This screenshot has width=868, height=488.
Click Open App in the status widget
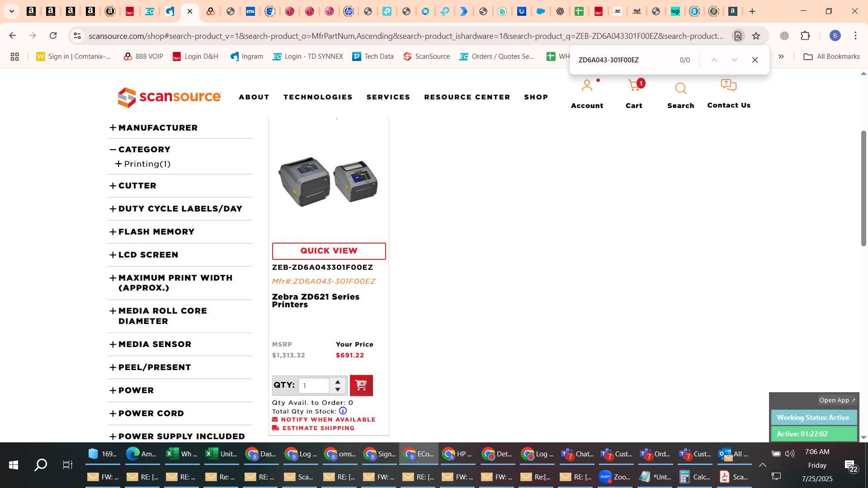pos(837,400)
